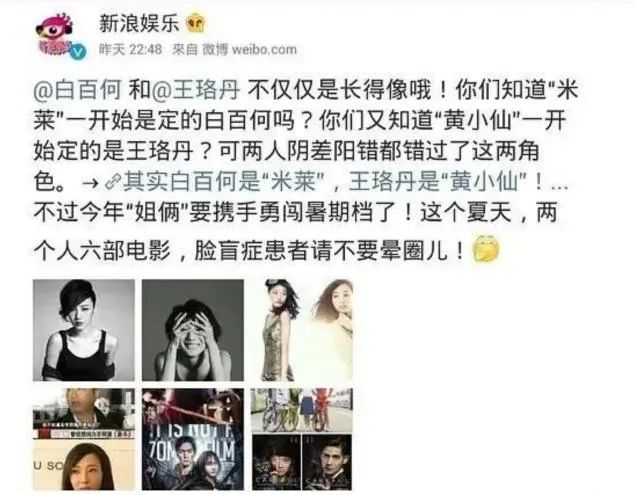Expand truncated link text at the ellipsis
Screen dimensions: 635x495
[x=560, y=185]
